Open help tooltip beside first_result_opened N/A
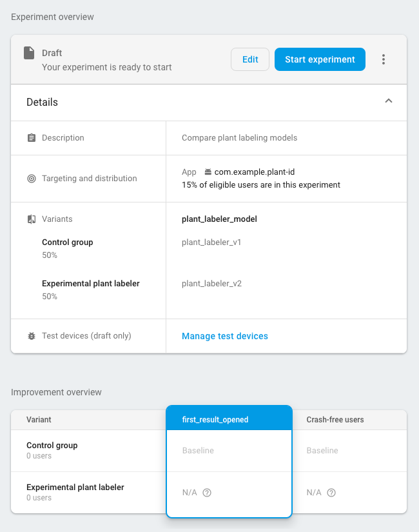Image resolution: width=419 pixels, height=532 pixels. (x=207, y=492)
